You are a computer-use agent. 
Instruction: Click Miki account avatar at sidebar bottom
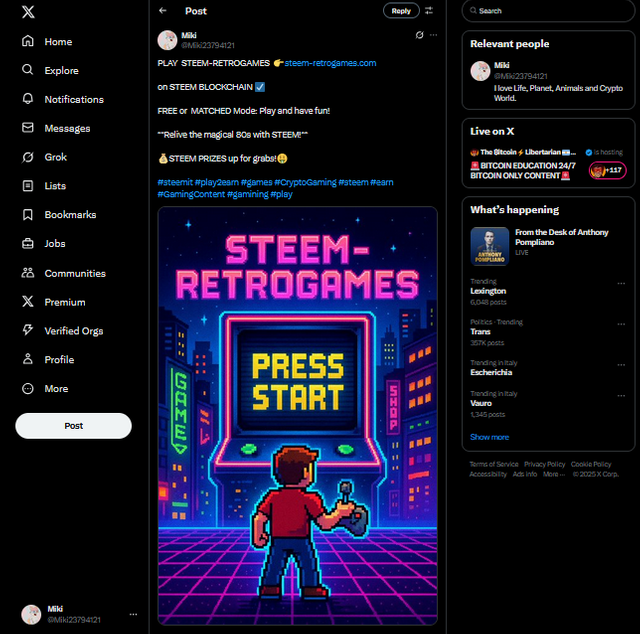point(31,614)
